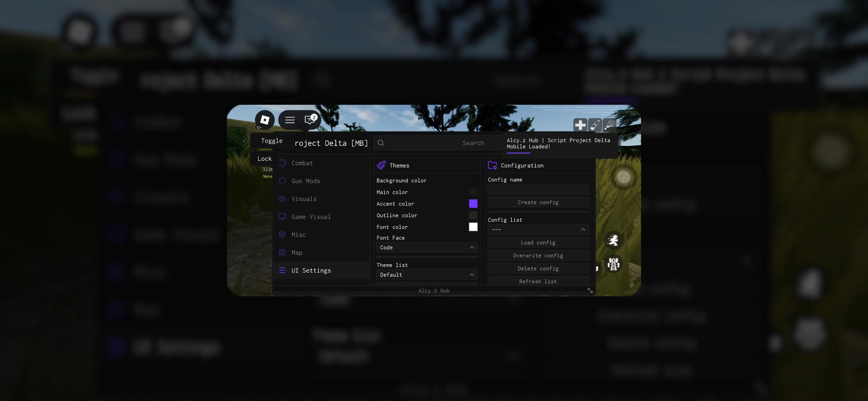Click the gear icon next to Misc
The width and height of the screenshot is (868, 401).
pyautogui.click(x=282, y=234)
